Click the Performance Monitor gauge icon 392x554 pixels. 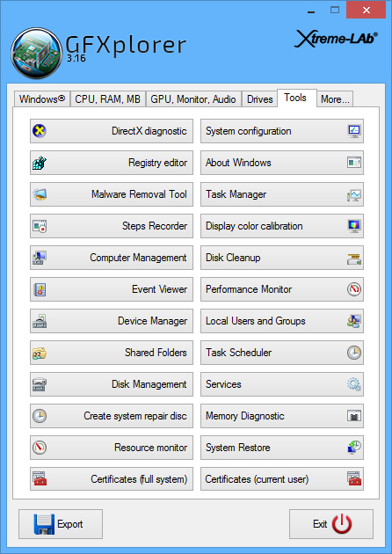[354, 289]
